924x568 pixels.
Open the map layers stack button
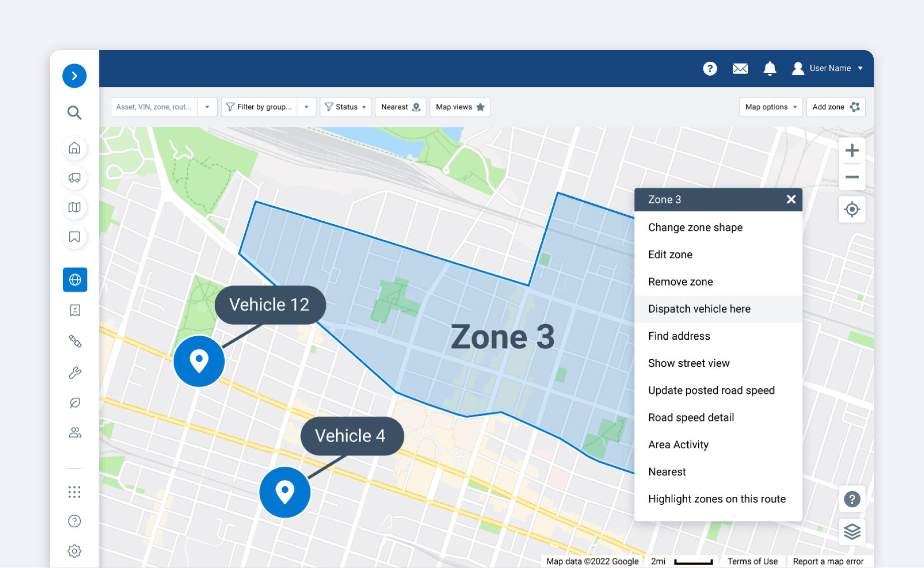(852, 531)
